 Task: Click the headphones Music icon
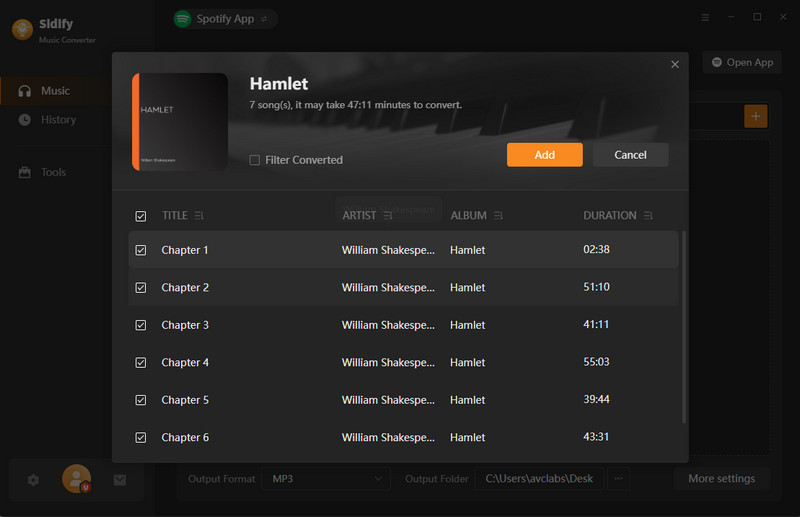coord(24,91)
